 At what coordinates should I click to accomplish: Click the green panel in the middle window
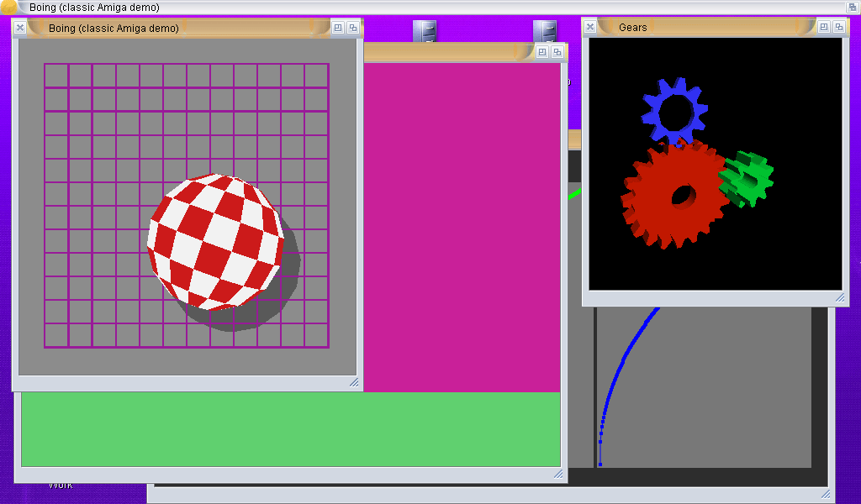coord(290,428)
